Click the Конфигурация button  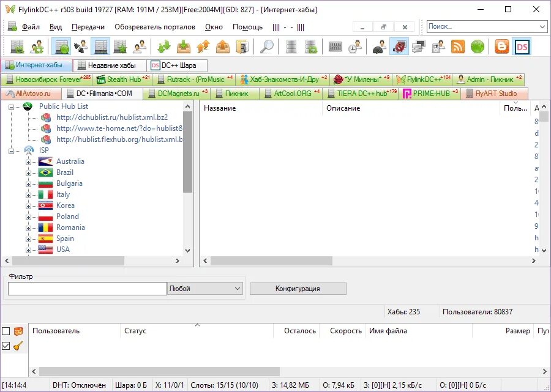pos(298,289)
